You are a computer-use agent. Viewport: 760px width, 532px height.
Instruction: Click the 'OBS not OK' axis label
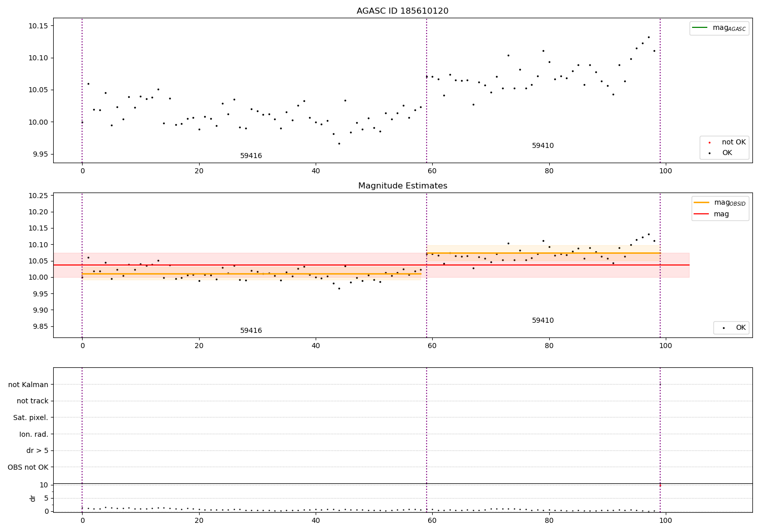(28, 467)
